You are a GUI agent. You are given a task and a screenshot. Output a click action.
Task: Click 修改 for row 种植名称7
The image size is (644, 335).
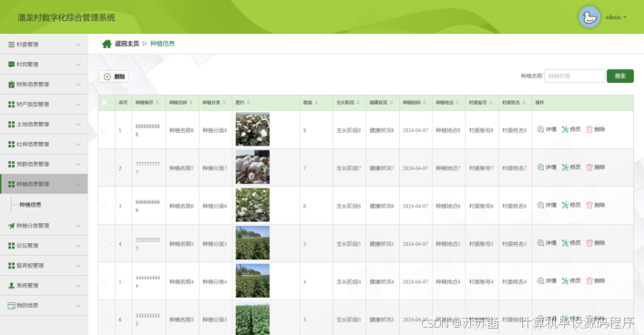pos(571,167)
